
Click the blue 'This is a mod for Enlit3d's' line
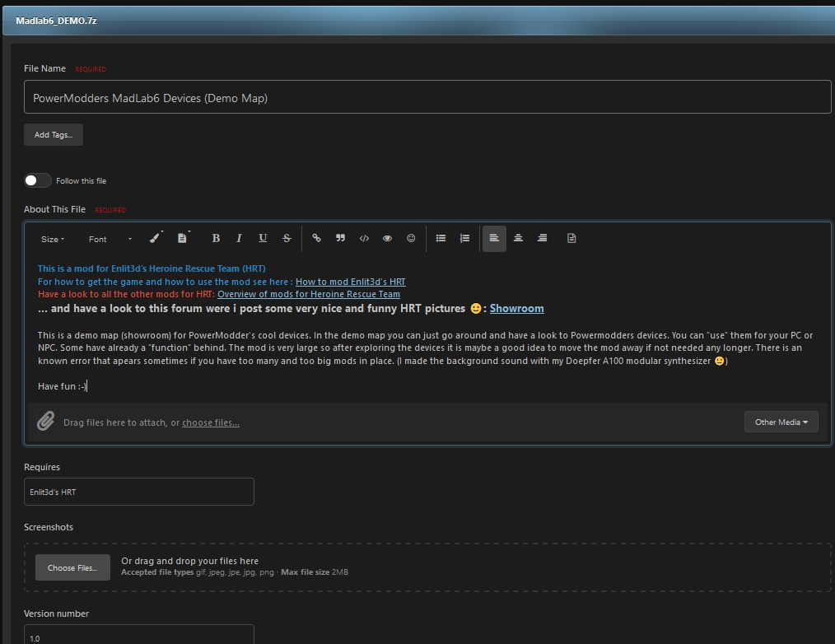[x=152, y=268]
